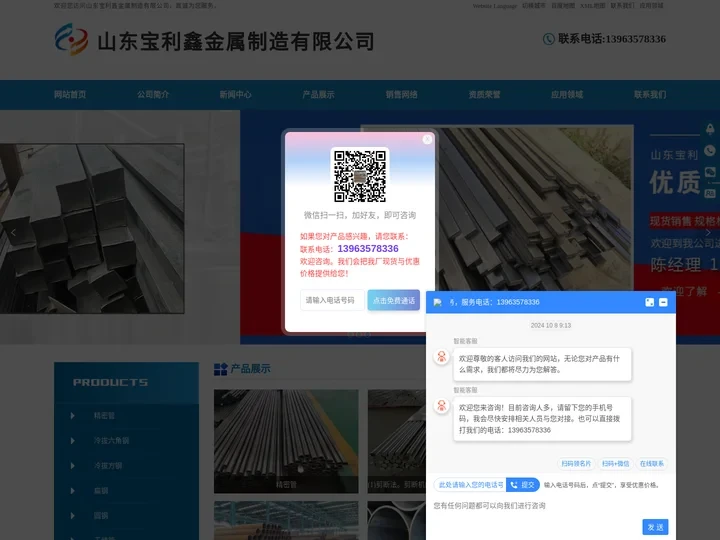This screenshot has width=720, height=540.
Task: Click the XML地图 top link
Action: tap(592, 6)
